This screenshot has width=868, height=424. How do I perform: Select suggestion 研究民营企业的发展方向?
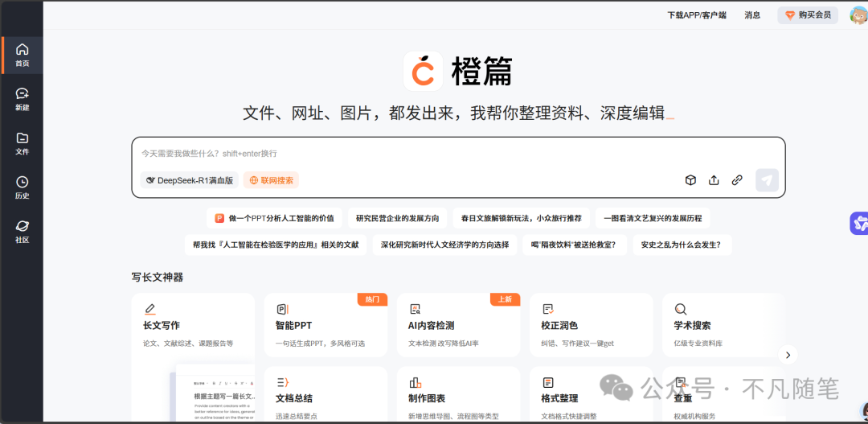[x=398, y=218]
